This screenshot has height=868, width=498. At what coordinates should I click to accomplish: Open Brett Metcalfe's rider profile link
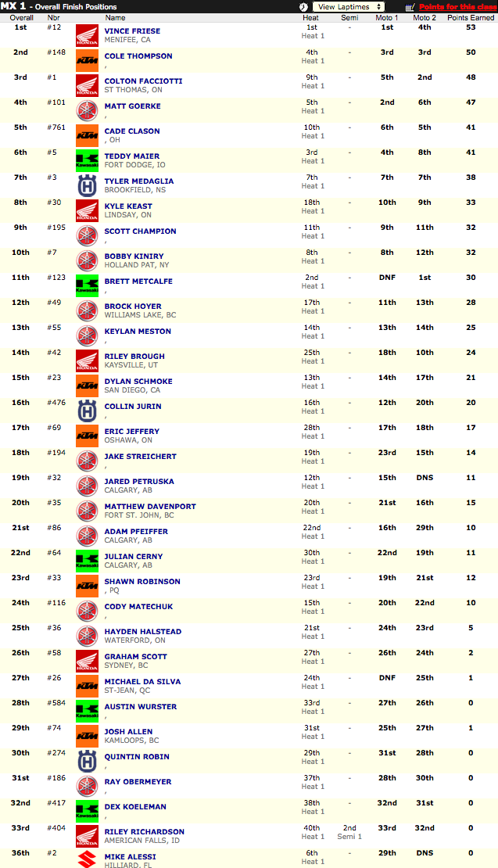point(138,281)
